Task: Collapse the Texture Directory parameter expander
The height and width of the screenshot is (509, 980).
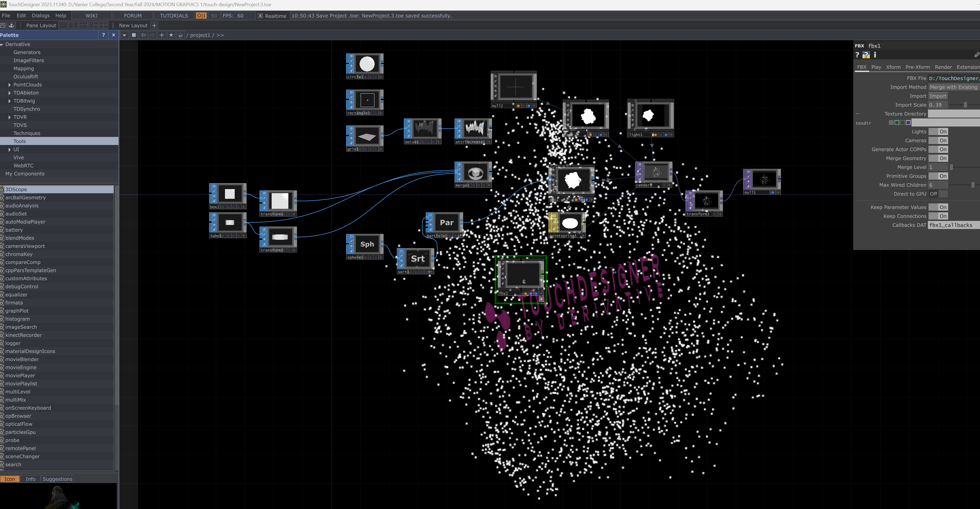Action: pos(858,114)
